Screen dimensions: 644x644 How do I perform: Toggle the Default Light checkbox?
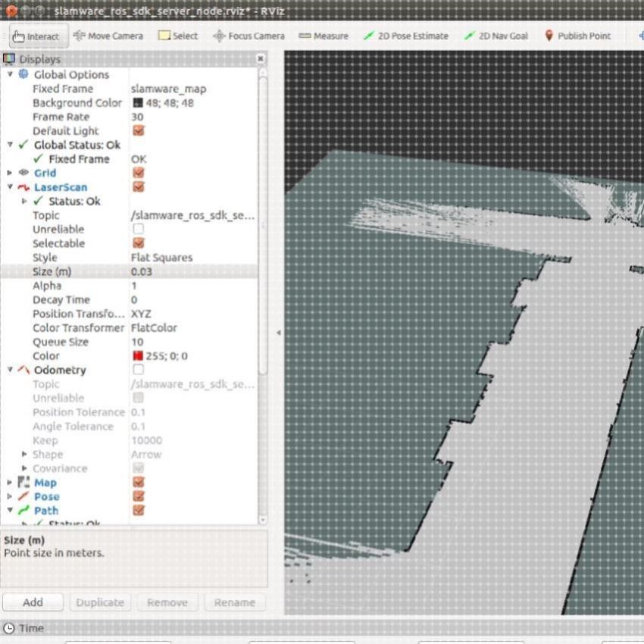coord(139,130)
